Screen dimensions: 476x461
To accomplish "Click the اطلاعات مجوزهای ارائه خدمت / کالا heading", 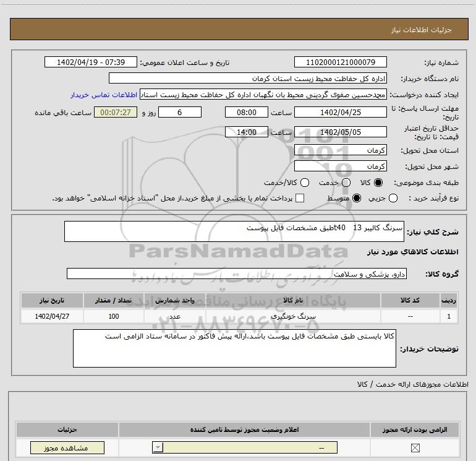I will pos(412,384).
